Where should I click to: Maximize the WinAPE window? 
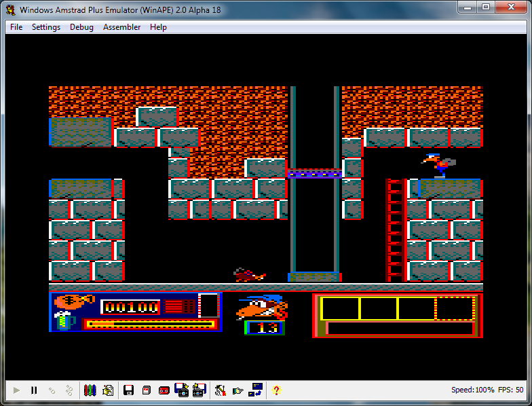486,7
